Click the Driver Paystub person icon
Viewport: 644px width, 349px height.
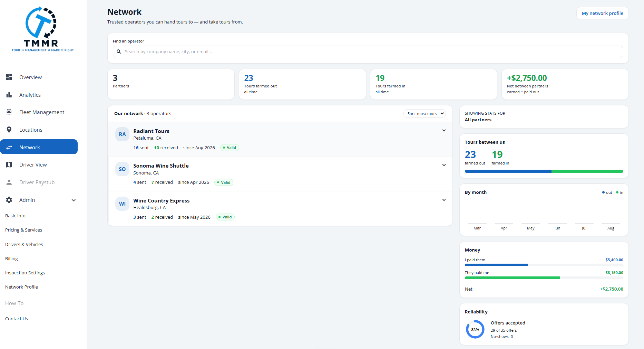[9, 182]
